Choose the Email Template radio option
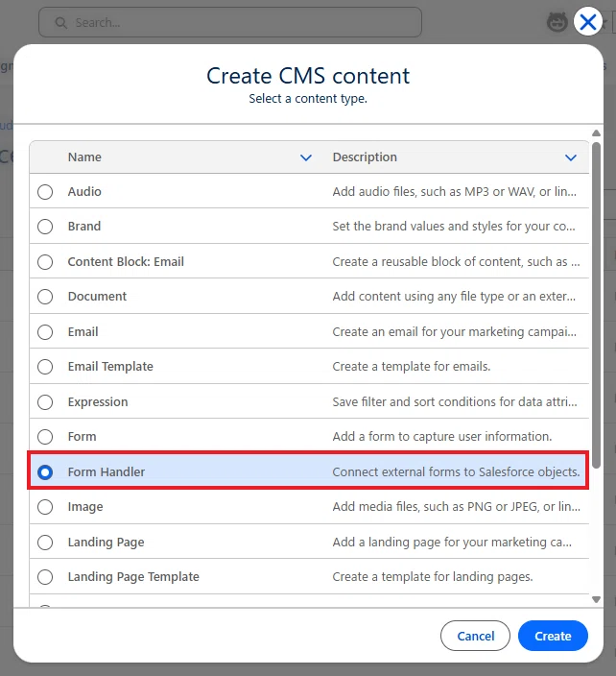 click(45, 367)
